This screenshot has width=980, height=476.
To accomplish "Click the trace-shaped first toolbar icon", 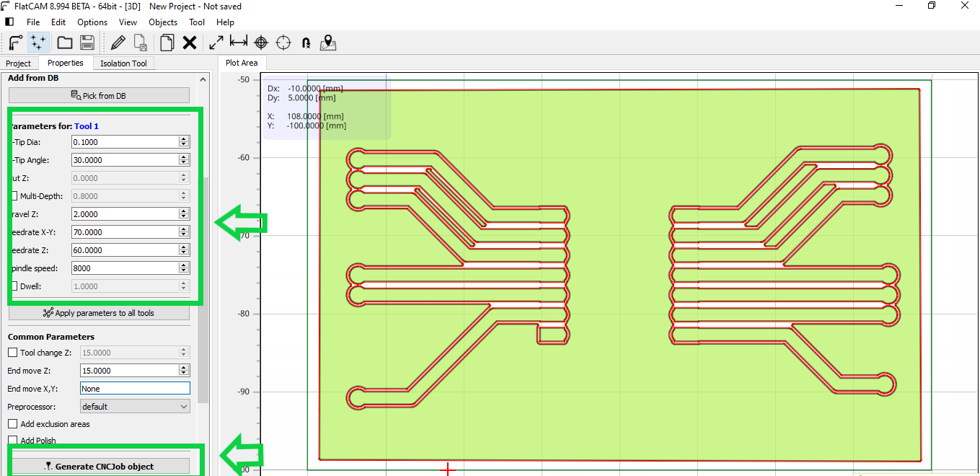I will pyautogui.click(x=16, y=43).
